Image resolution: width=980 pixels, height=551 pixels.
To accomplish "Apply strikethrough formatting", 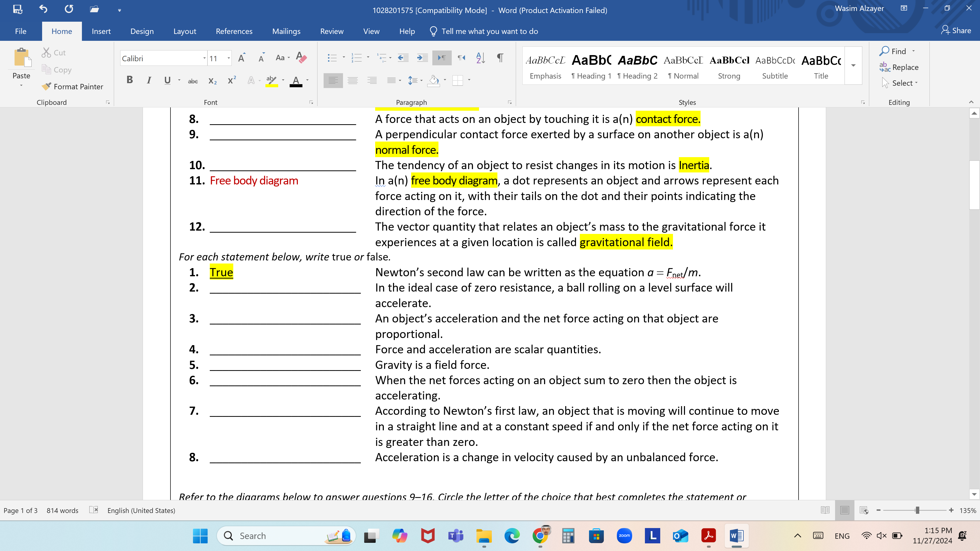I will tap(193, 81).
